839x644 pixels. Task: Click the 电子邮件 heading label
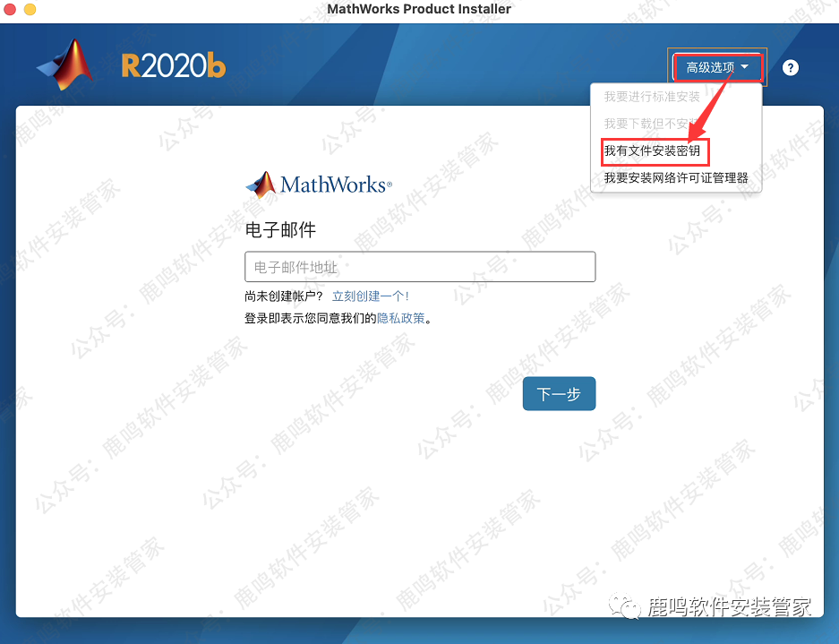click(280, 230)
